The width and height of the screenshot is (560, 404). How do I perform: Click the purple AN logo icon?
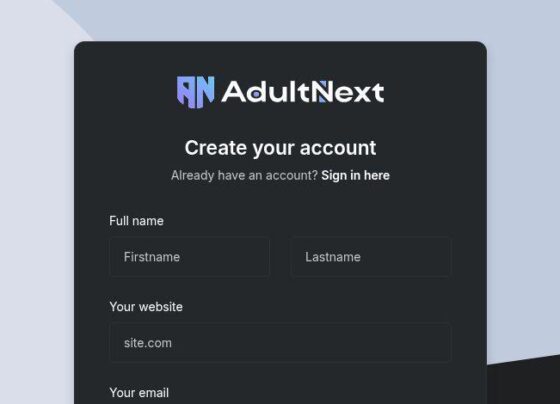click(x=196, y=92)
